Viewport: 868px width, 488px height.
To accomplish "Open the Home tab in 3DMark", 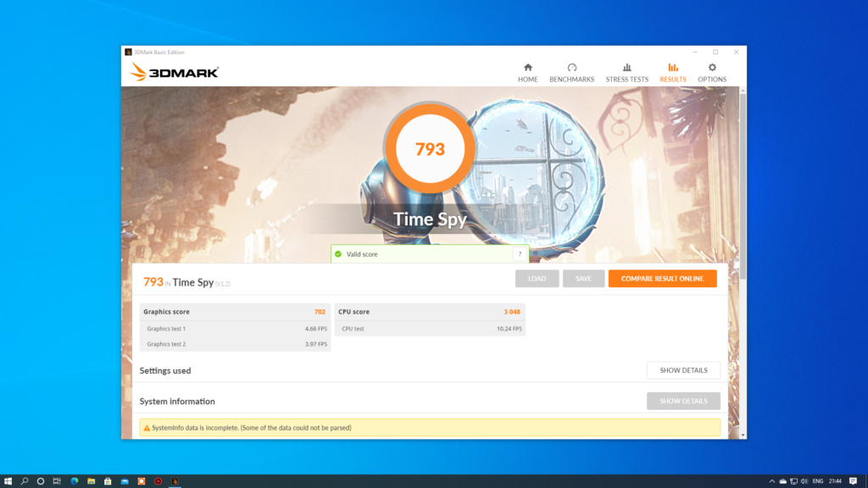I will pyautogui.click(x=527, y=73).
